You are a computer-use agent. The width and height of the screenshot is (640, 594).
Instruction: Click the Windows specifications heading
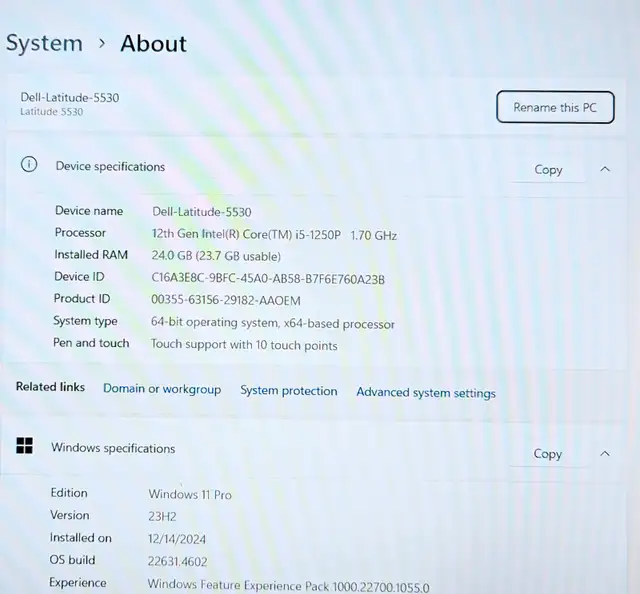pyautogui.click(x=113, y=448)
